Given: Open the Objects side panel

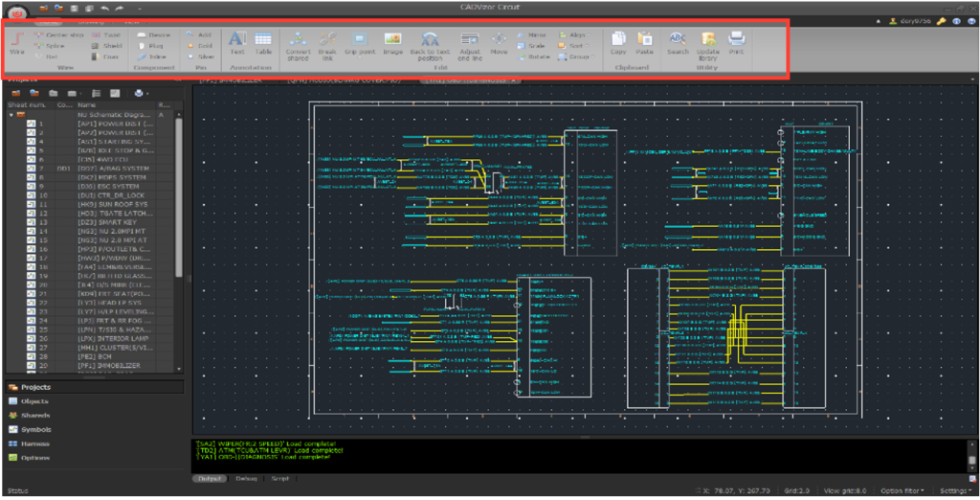Looking at the screenshot, I should pos(95,401).
